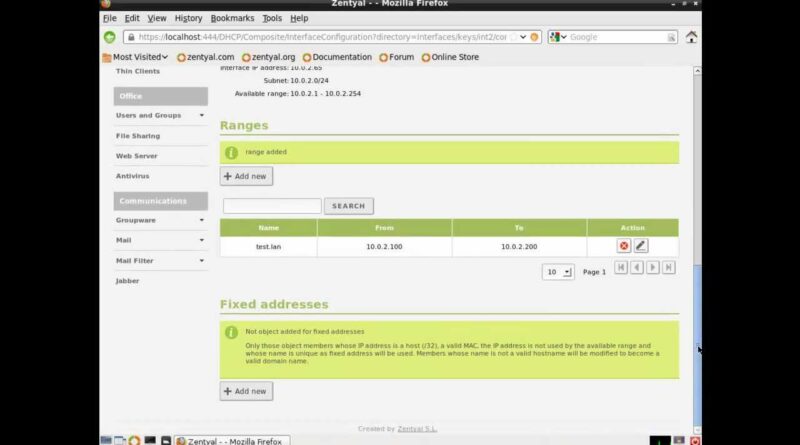Click the show desktop icon in taskbar
This screenshot has width=800, height=445.
[x=106, y=440]
